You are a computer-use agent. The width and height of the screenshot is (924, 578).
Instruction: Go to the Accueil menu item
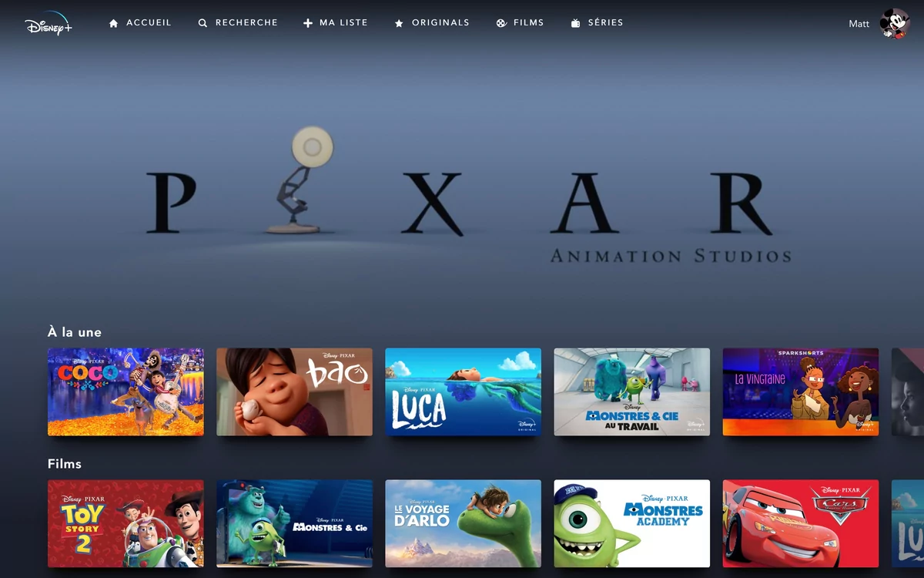click(x=149, y=23)
